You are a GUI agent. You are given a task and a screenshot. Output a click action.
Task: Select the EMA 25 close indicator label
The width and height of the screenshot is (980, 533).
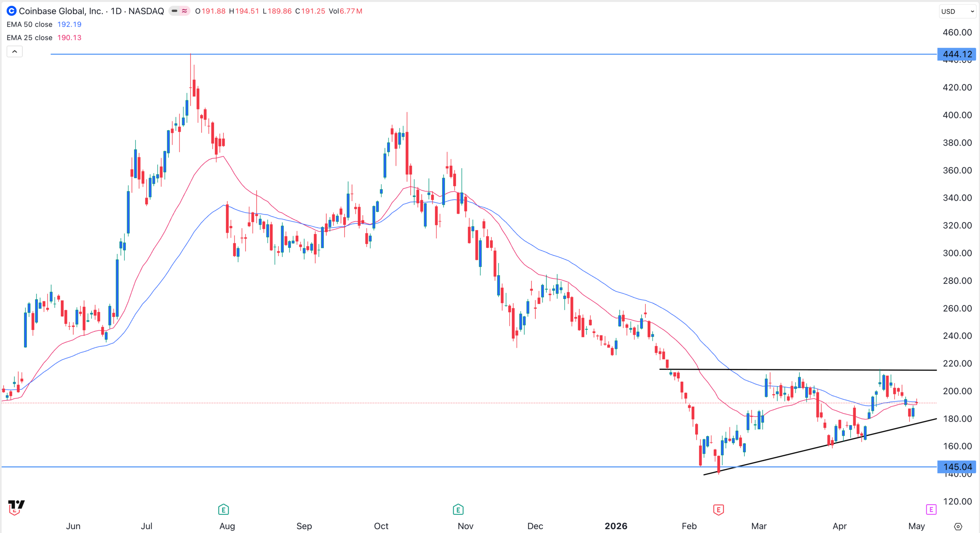pos(29,38)
